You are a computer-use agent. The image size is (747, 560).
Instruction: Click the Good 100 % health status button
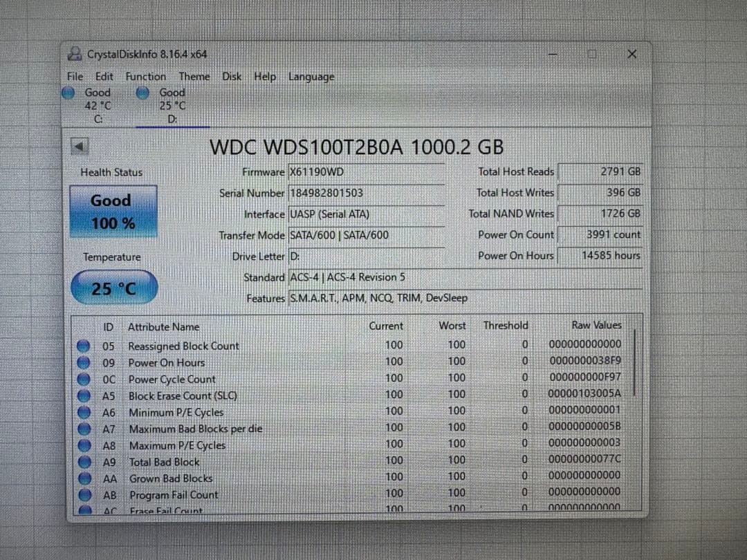[x=113, y=212]
